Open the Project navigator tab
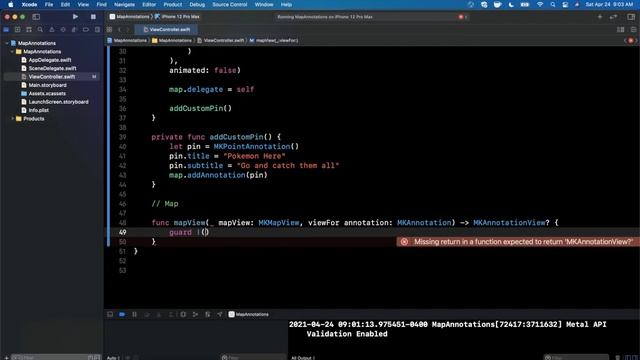This screenshot has height=360, width=640. tap(6, 29)
